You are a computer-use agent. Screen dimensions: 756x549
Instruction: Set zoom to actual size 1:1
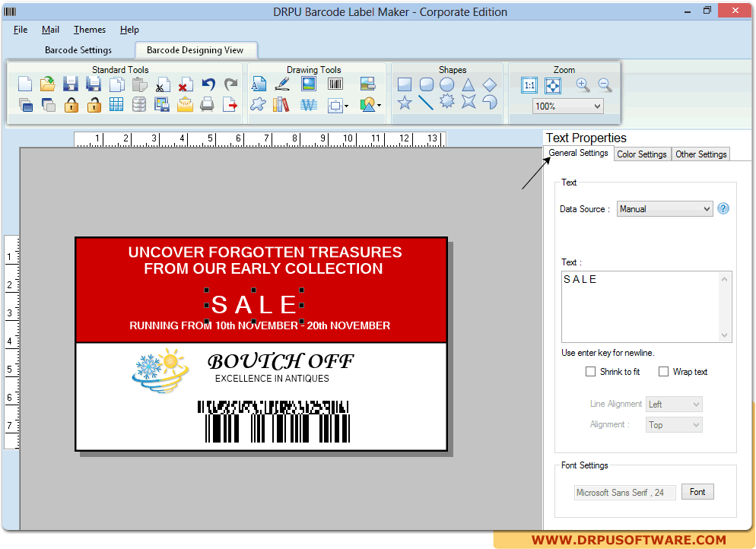[529, 86]
